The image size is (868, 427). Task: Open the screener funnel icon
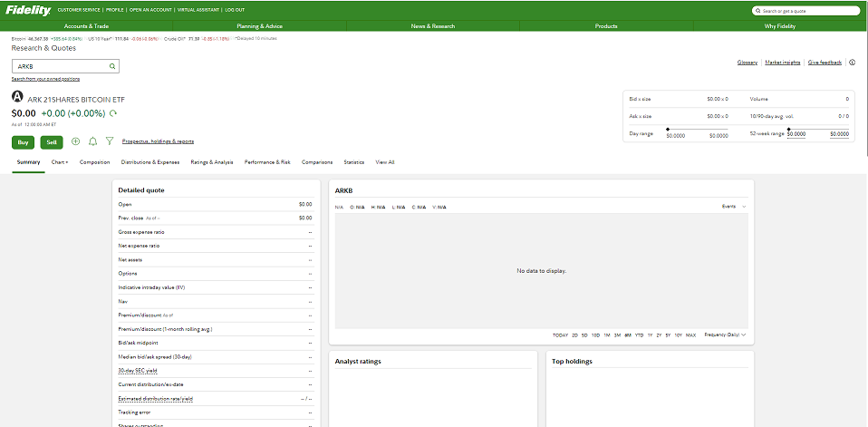tap(110, 141)
